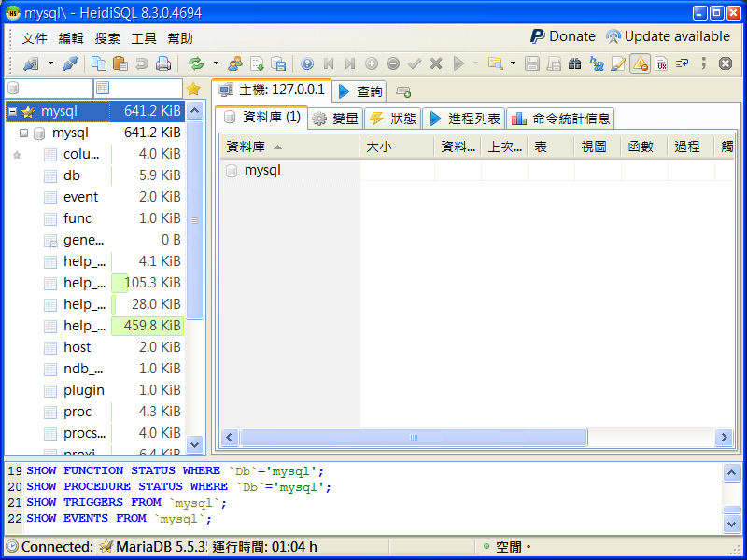
Task: Switch to the 查詢 query tab
Action: tap(359, 91)
